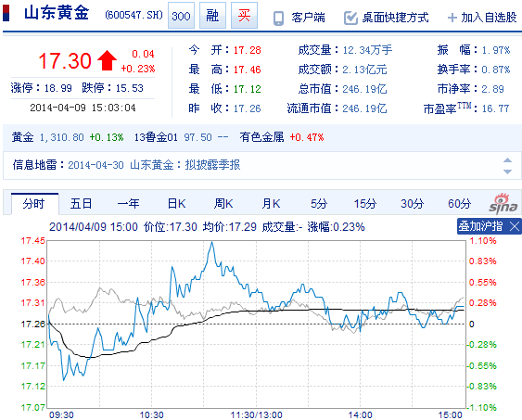522x420 pixels.
Task: Toggle the 叠加沪指 overlay button
Action: pyautogui.click(x=480, y=226)
